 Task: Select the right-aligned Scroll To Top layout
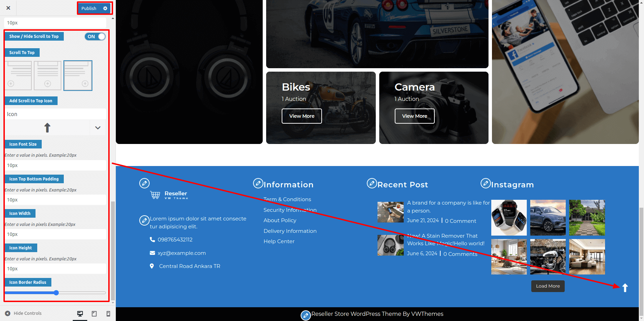point(78,75)
